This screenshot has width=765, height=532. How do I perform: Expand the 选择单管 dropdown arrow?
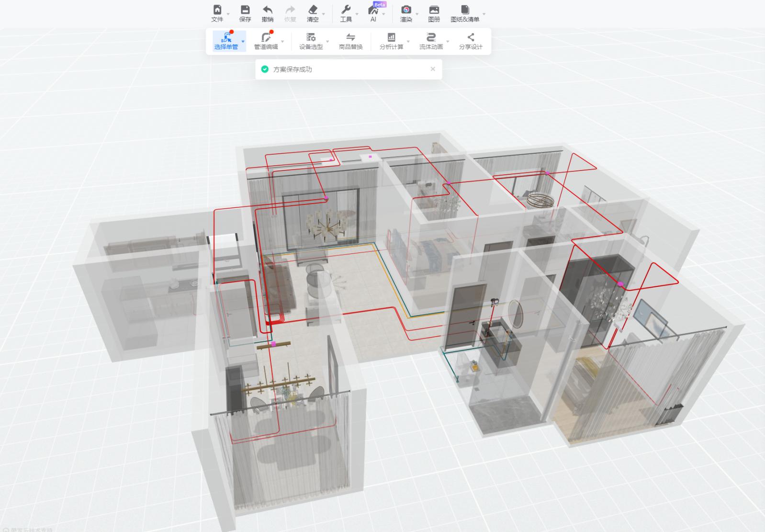point(243,42)
